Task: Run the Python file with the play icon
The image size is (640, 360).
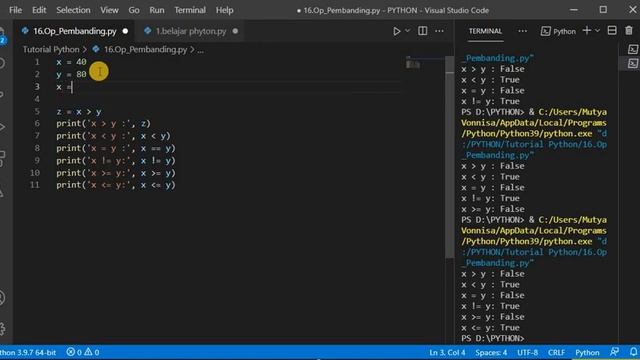Action: (x=396, y=31)
